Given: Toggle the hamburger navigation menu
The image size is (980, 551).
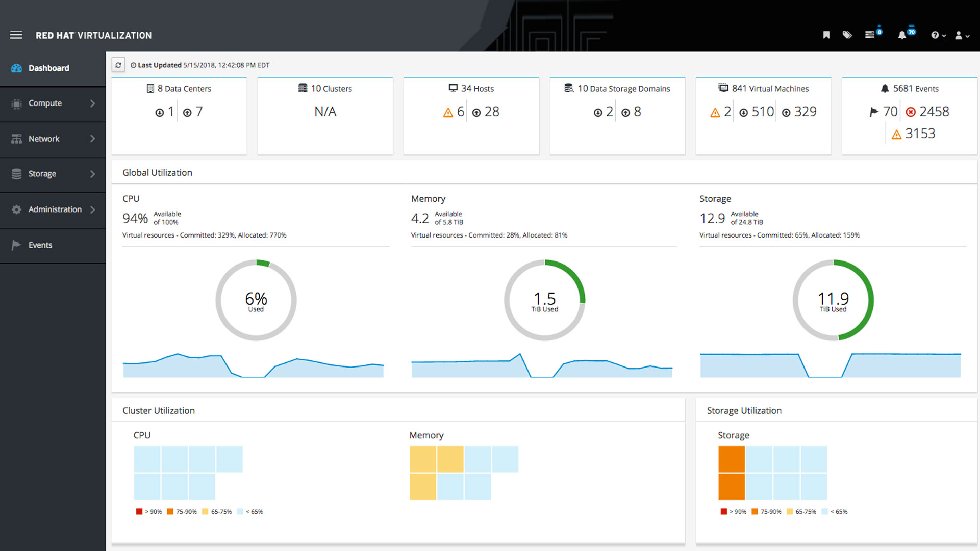Looking at the screenshot, I should click(16, 35).
